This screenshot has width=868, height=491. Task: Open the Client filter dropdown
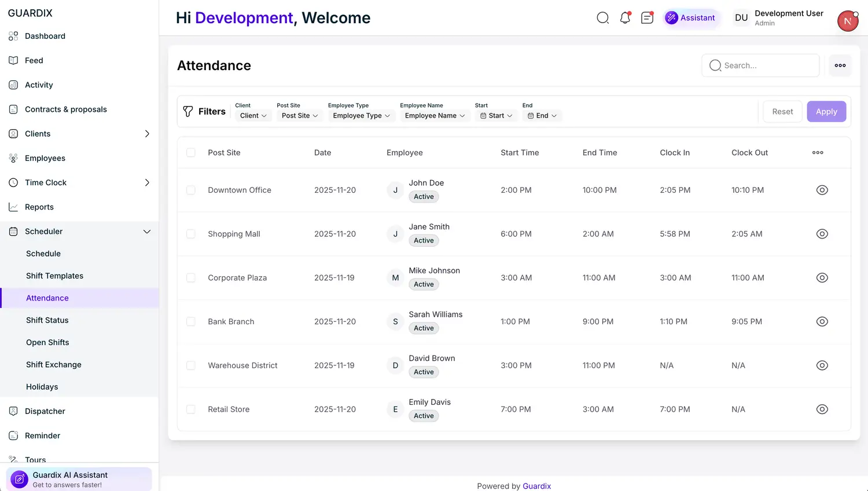[x=253, y=116]
